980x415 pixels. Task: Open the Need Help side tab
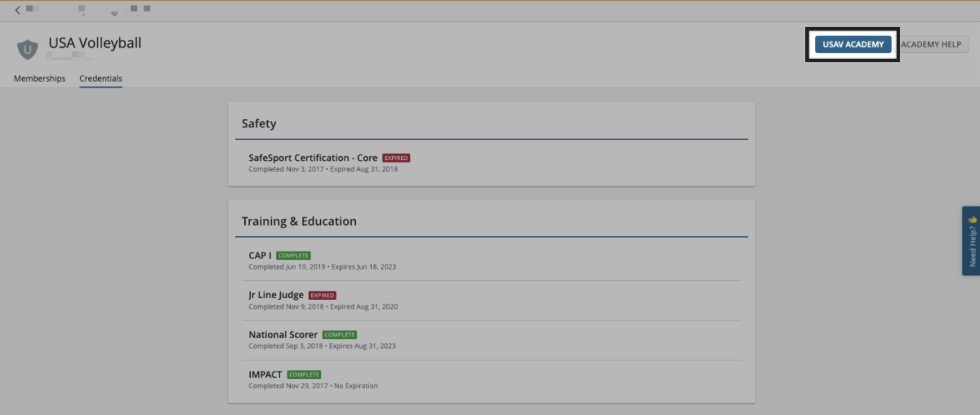click(971, 240)
